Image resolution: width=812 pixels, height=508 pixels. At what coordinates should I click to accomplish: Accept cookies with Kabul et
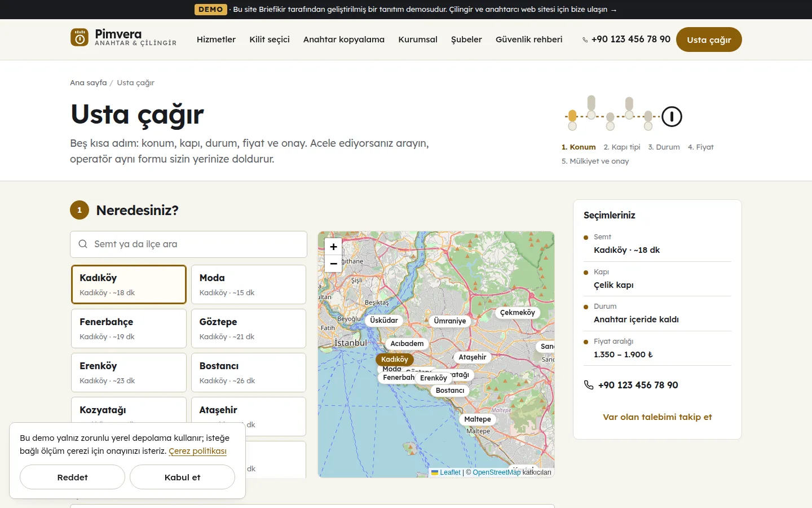[x=182, y=477]
